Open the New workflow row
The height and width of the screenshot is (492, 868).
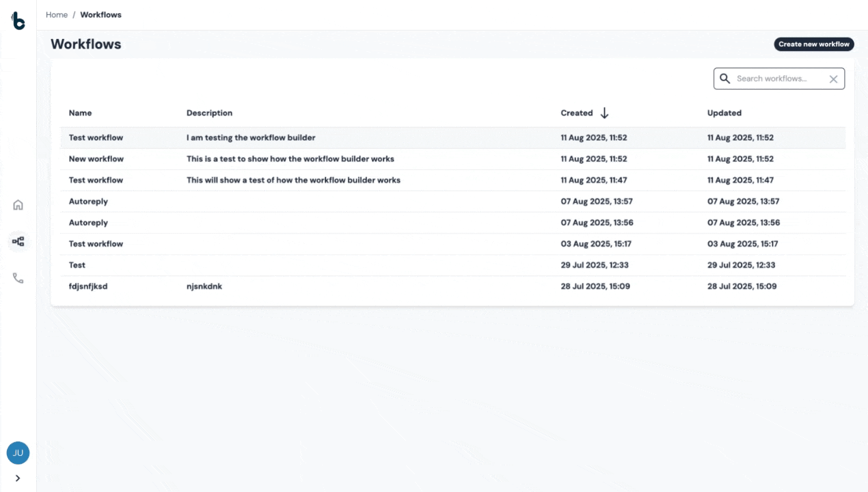click(x=96, y=159)
